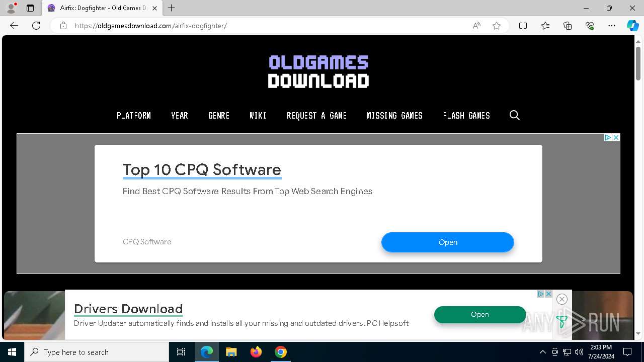644x362 pixels.
Task: Click the Old Games Download logo
Action: click(x=318, y=71)
